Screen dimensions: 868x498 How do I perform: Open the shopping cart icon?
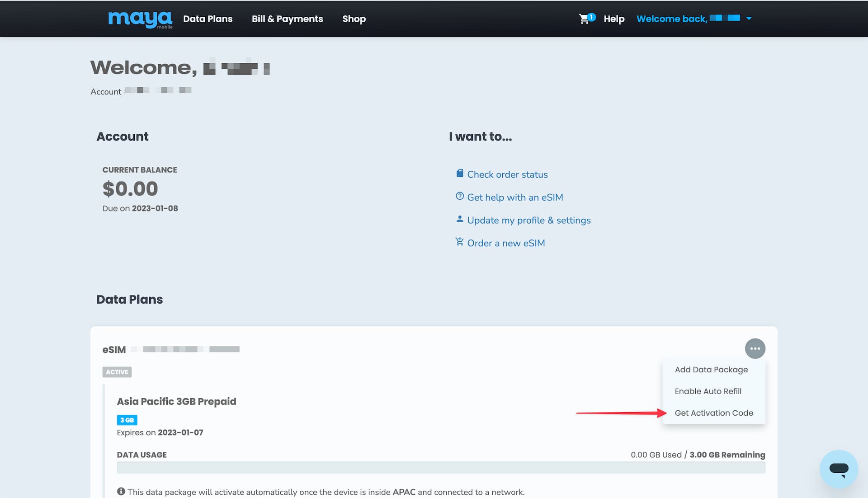coord(584,19)
